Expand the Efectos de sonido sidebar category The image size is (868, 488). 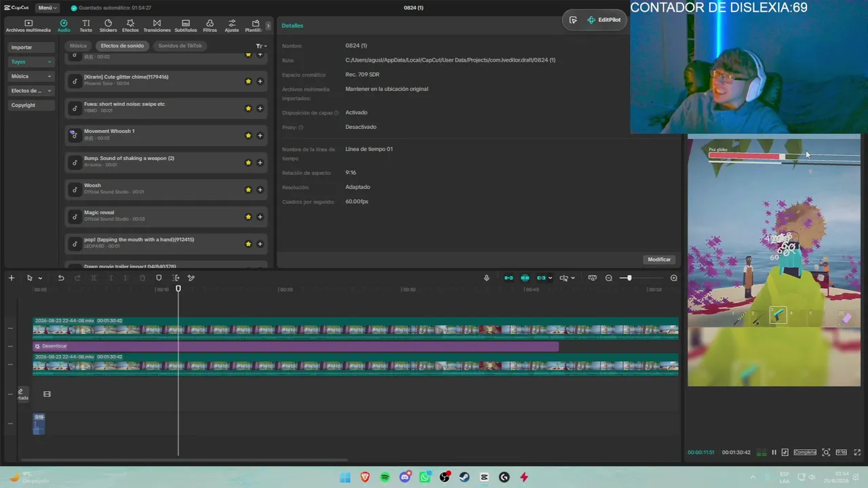(x=31, y=91)
